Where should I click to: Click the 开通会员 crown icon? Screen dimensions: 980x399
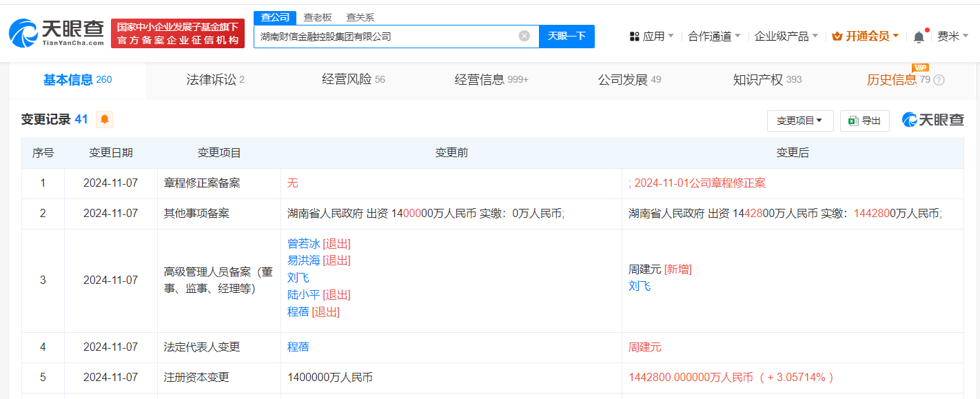837,37
